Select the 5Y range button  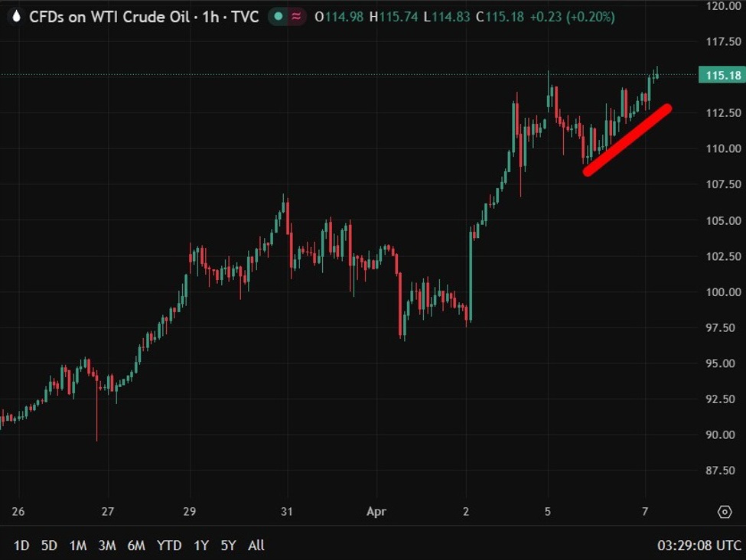click(227, 545)
